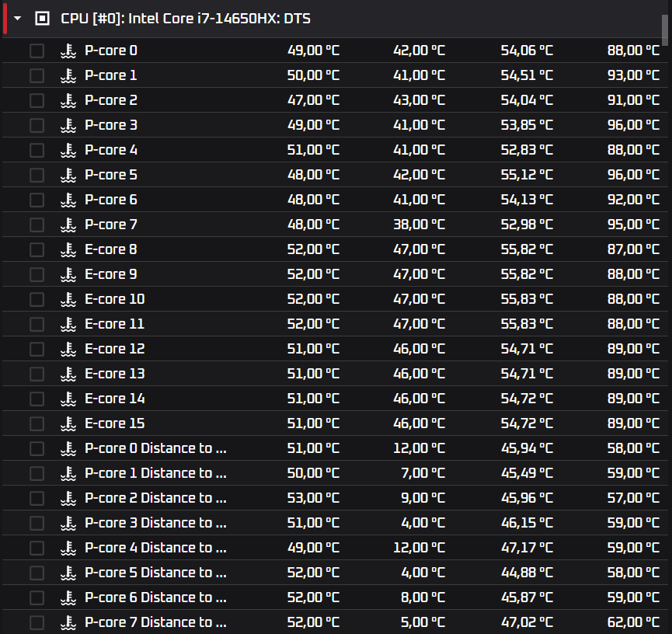Click the CPU chip icon in the header row
This screenshot has width=672, height=634.
click(x=42, y=19)
